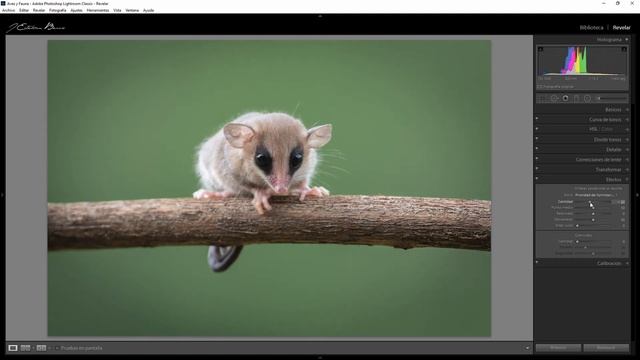The image size is (640, 360).
Task: Click the HSL label in panel header
Action: [593, 129]
